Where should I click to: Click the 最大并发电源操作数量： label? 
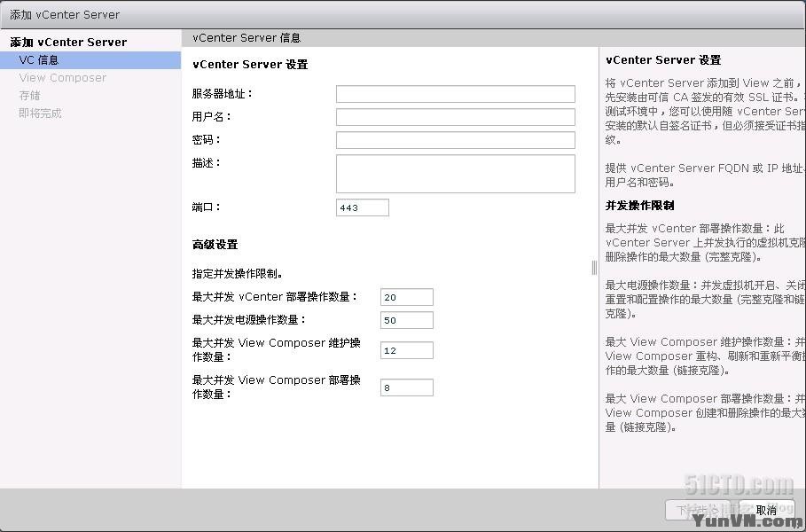(x=249, y=320)
